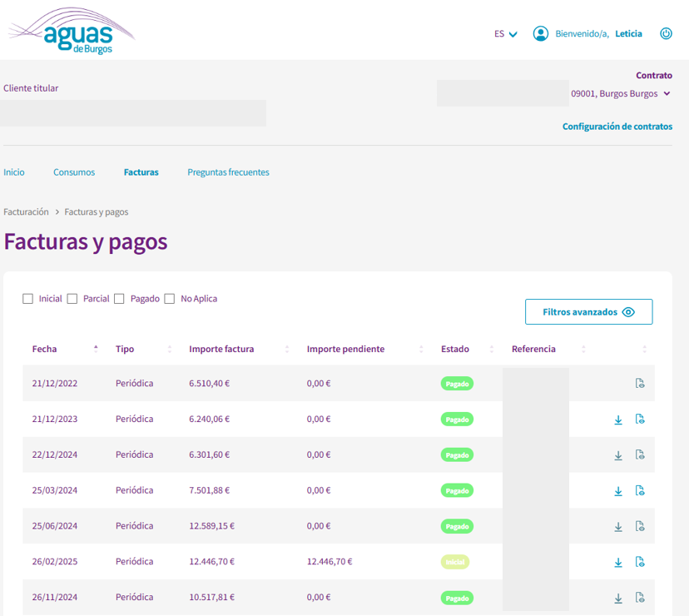The image size is (689, 616).
Task: Download the 21/12/2023 invoice
Action: (x=618, y=420)
